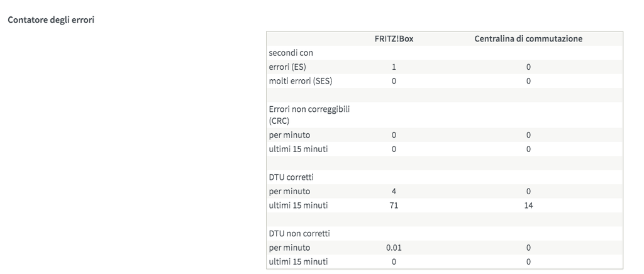Click the 'DTU corretti' section label
The height and width of the screenshot is (274, 644).
(291, 177)
